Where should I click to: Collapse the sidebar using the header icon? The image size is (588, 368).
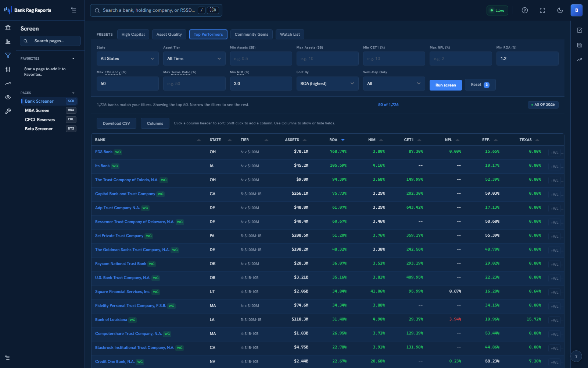[73, 10]
